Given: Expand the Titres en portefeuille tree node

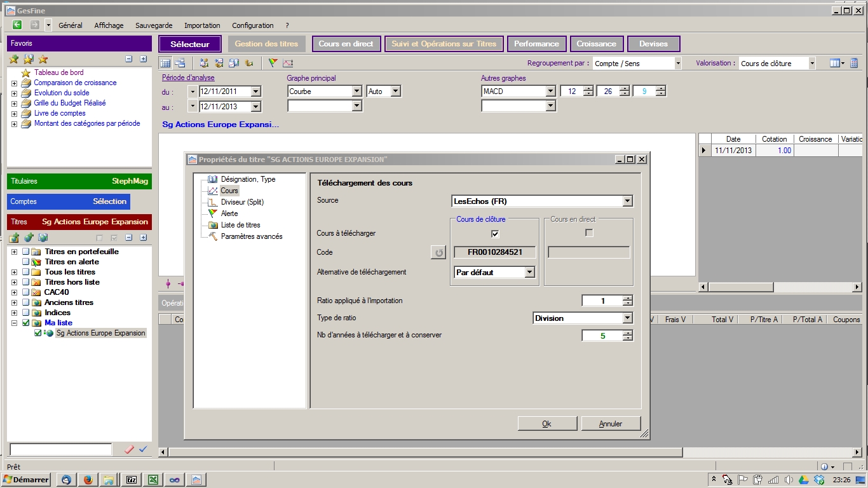Looking at the screenshot, I should coord(14,252).
